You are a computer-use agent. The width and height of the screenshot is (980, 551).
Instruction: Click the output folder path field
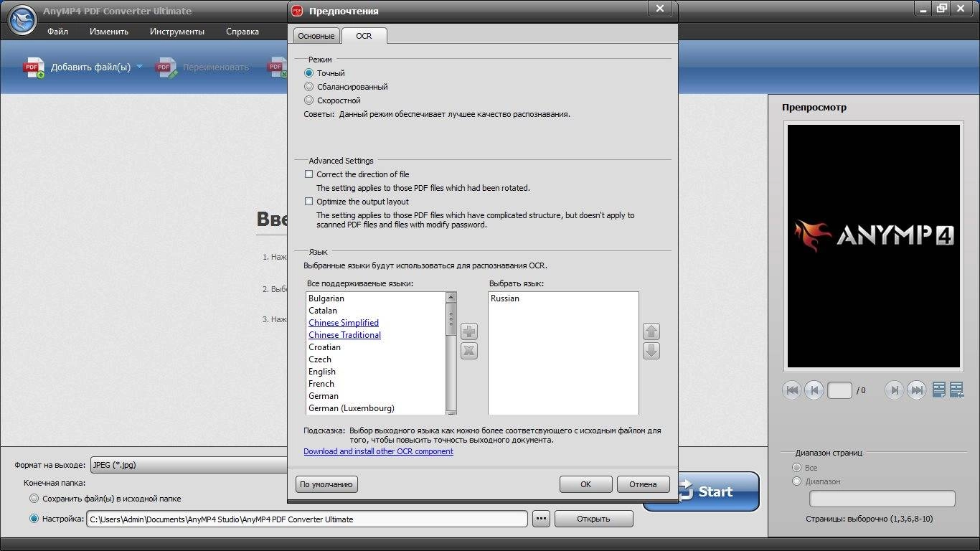coord(306,519)
